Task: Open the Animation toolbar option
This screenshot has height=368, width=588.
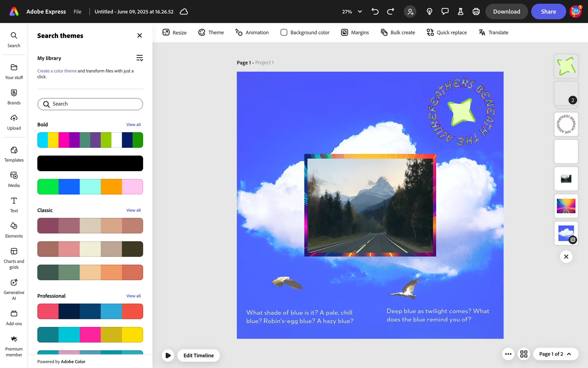Action: (252, 33)
